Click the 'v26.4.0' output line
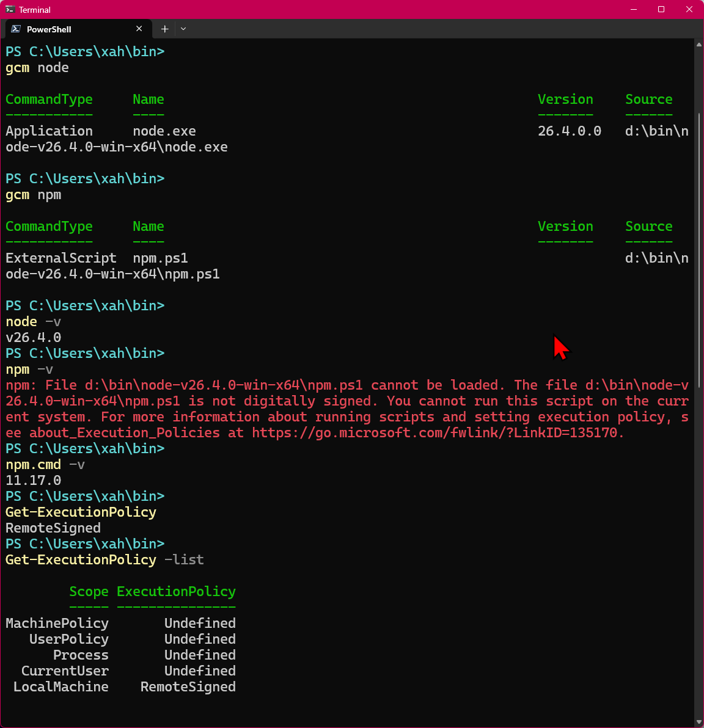Viewport: 704px width, 728px height. click(x=34, y=338)
